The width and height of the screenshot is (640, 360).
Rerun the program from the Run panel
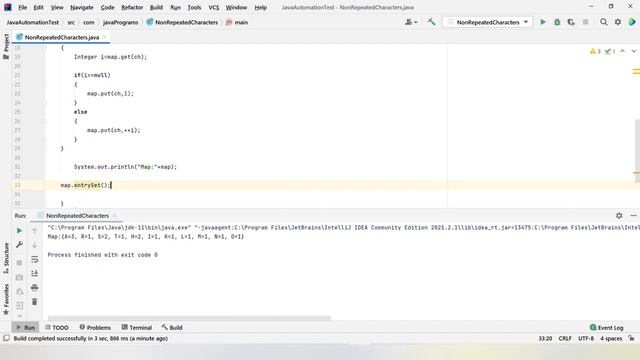tap(19, 231)
